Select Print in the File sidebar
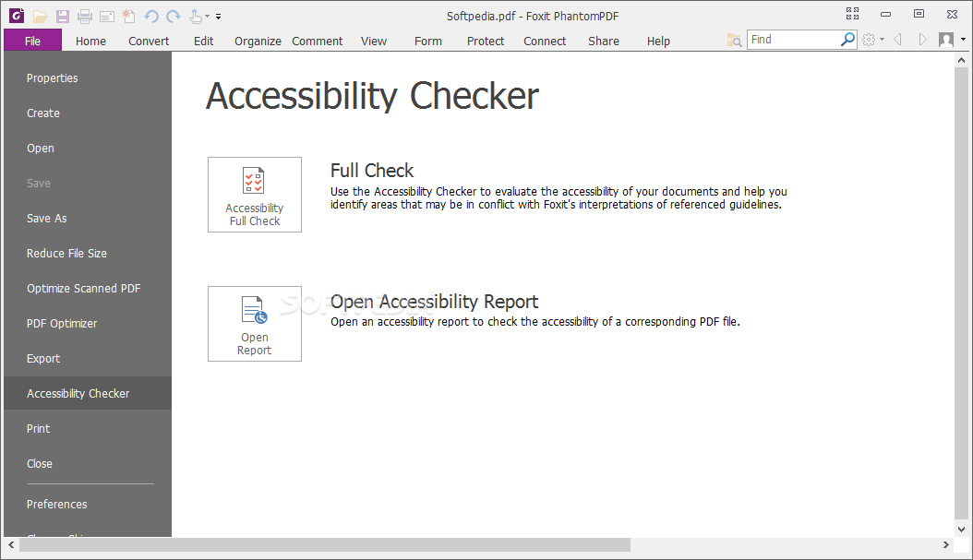The width and height of the screenshot is (973, 560). [x=88, y=428]
